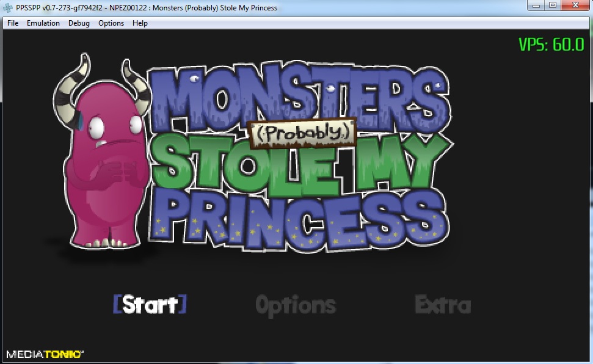The image size is (593, 364).
Task: Open the Options menu in the menu bar
Action: tap(111, 23)
